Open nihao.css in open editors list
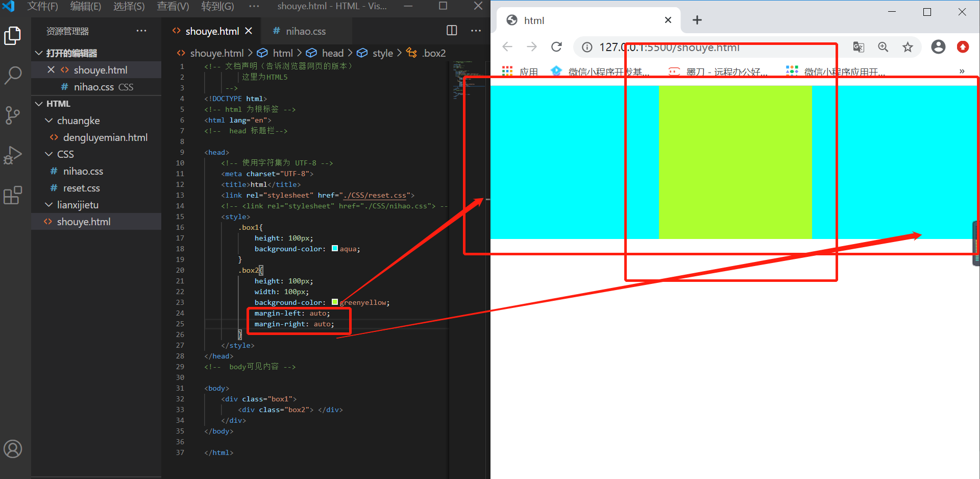Viewport: 980px width, 479px height. click(97, 87)
